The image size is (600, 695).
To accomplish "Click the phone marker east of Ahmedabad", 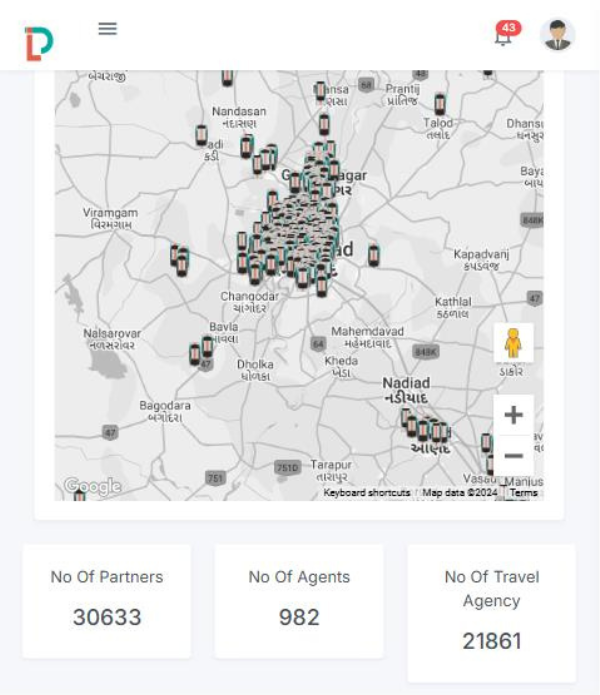I will coord(373,255).
